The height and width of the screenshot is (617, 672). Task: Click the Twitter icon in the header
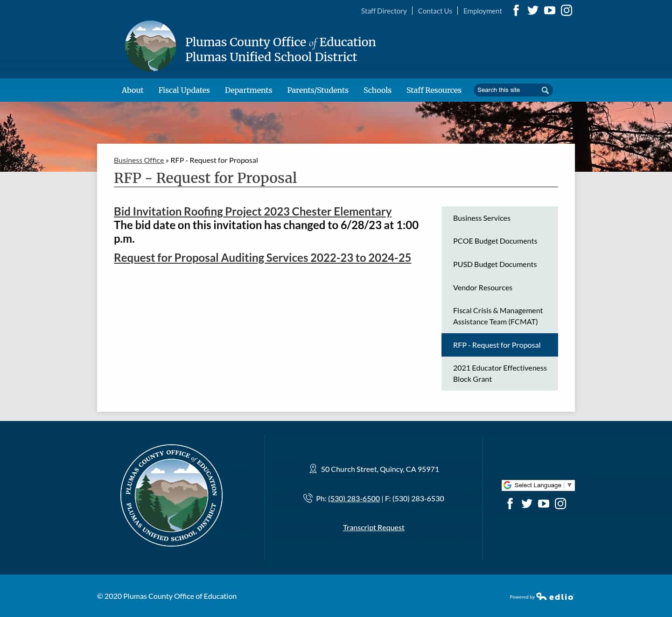(x=532, y=10)
